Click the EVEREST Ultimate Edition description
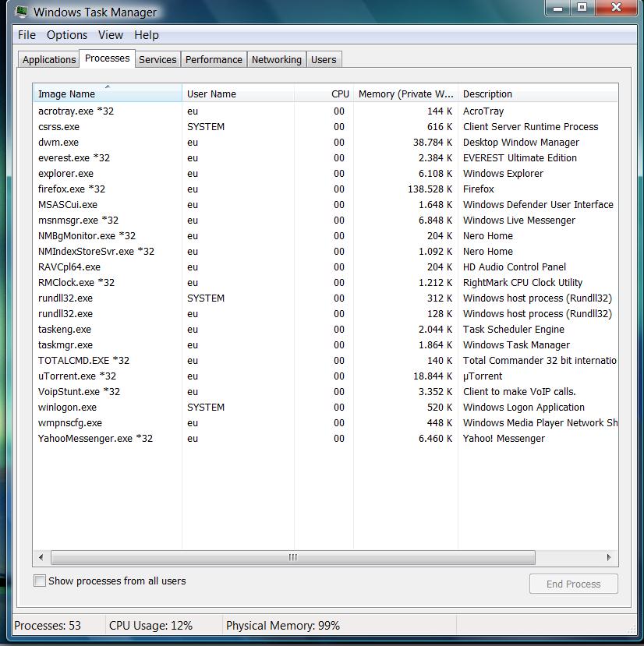The image size is (644, 646). (x=519, y=158)
